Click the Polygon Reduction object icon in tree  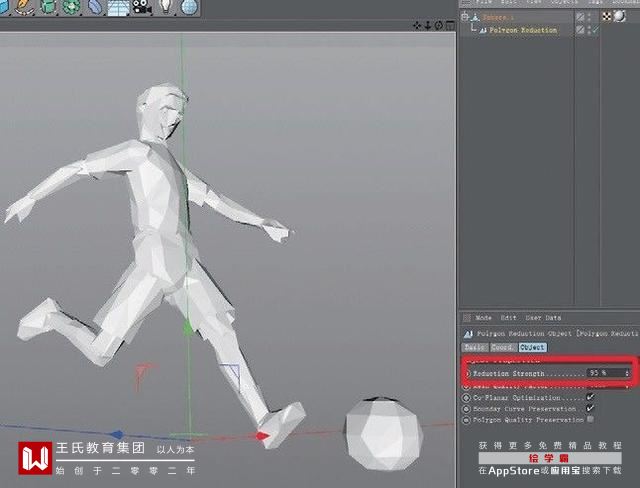[482, 30]
